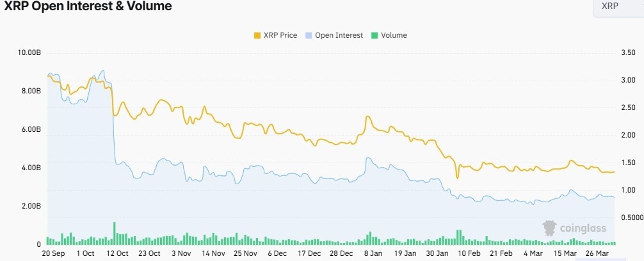Click the 1.50 right axis price label
This screenshot has height=261, width=644.
click(x=627, y=162)
